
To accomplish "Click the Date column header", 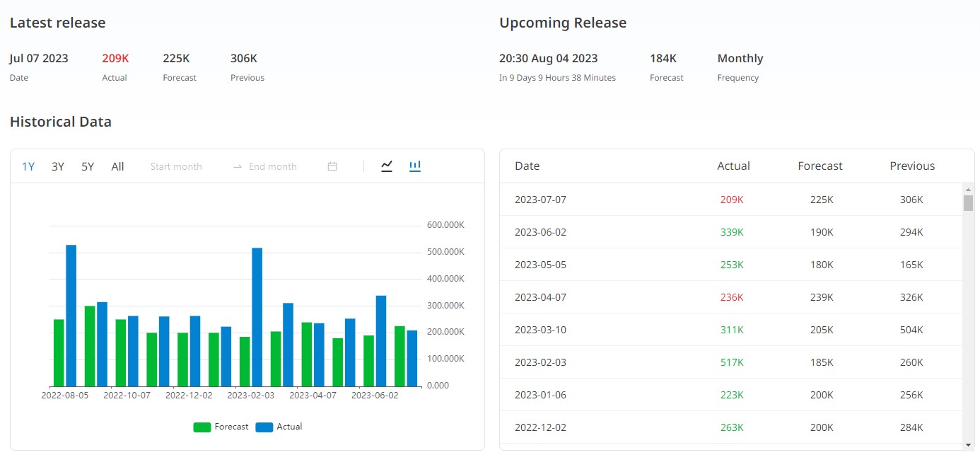I will coord(527,166).
